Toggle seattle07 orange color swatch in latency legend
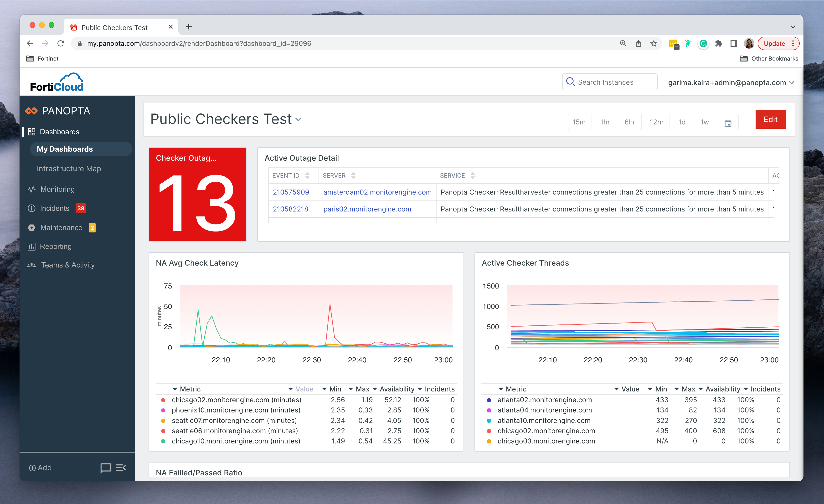The width and height of the screenshot is (824, 504). (163, 420)
